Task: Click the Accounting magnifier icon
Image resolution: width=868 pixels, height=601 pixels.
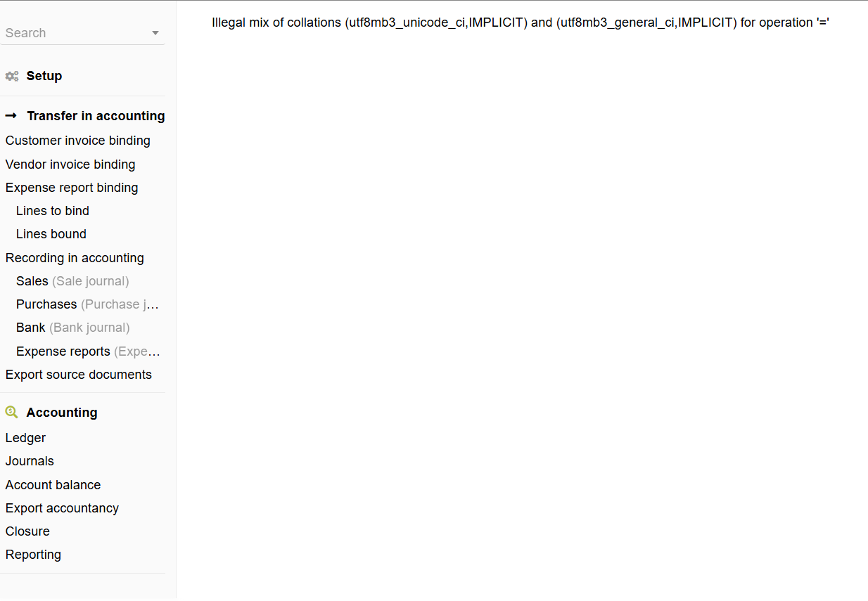Action: pos(12,412)
